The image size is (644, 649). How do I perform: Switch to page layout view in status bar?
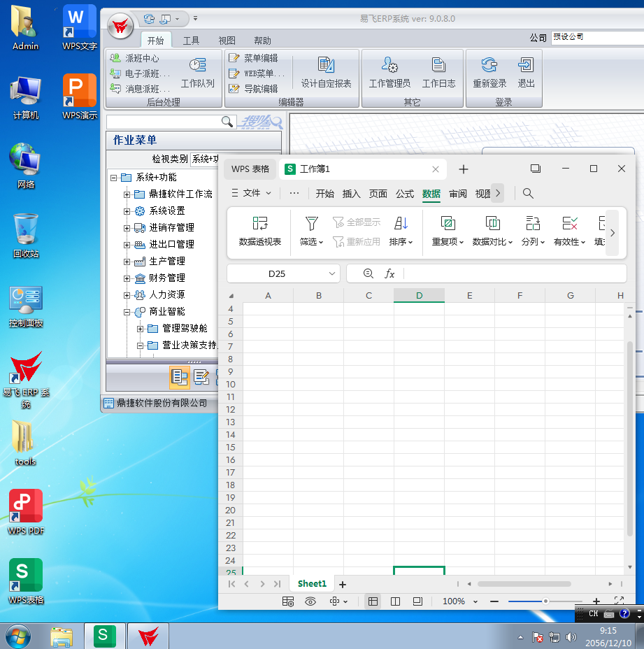click(x=395, y=601)
